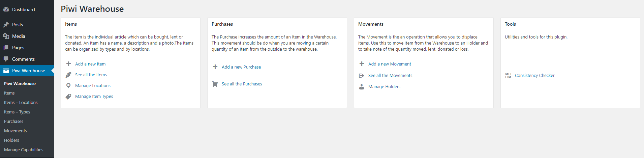Select the Holders submenu entry

click(x=11, y=140)
